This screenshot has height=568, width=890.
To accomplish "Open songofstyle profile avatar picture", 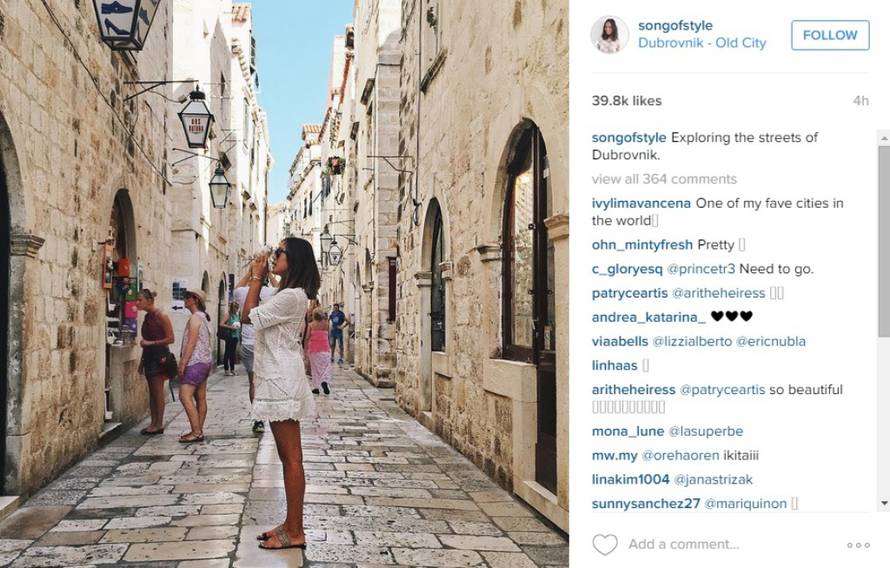I will click(609, 35).
